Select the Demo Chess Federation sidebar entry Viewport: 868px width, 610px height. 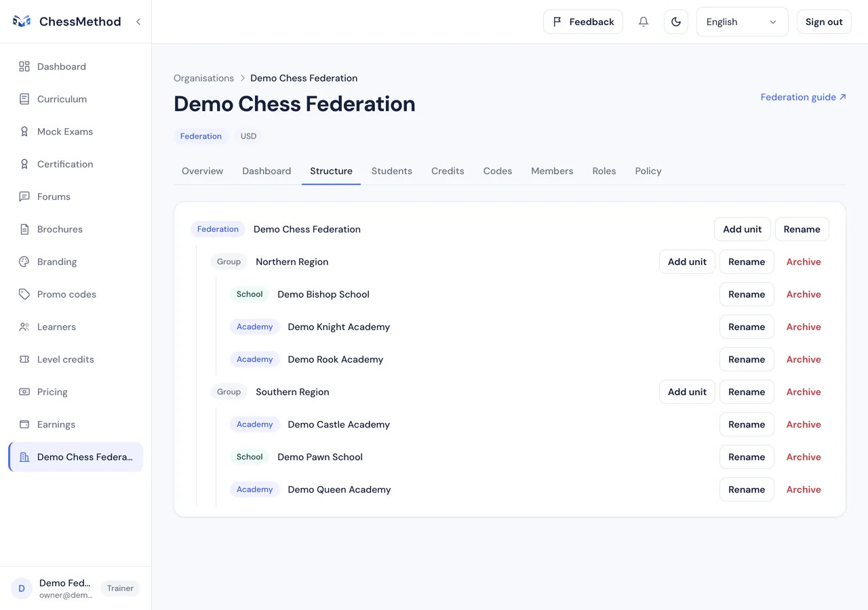[75, 457]
